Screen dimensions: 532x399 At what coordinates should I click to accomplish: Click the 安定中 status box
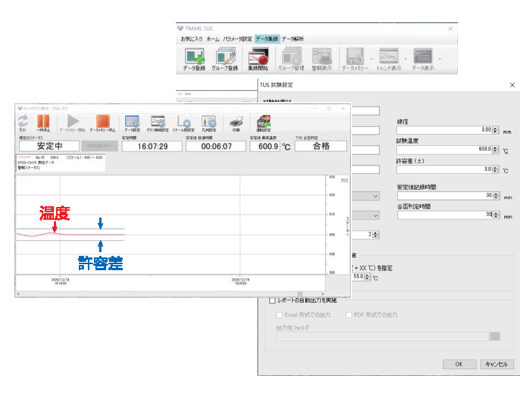pyautogui.click(x=49, y=146)
